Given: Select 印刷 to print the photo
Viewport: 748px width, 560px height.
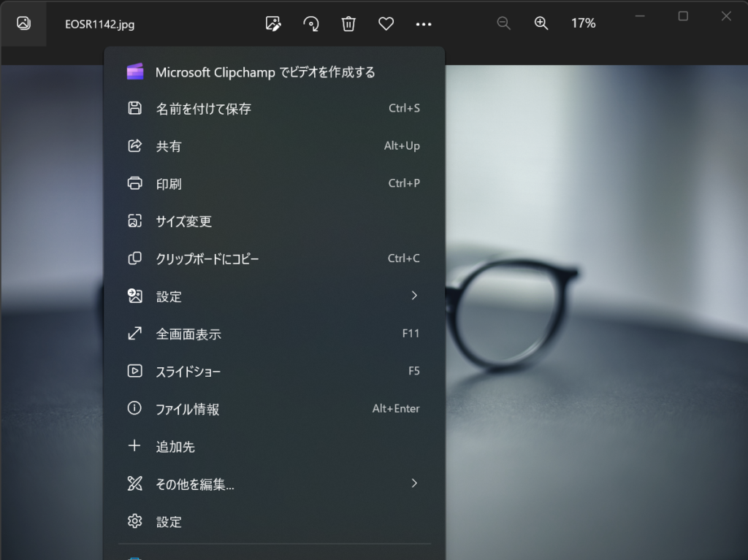Looking at the screenshot, I should (275, 184).
